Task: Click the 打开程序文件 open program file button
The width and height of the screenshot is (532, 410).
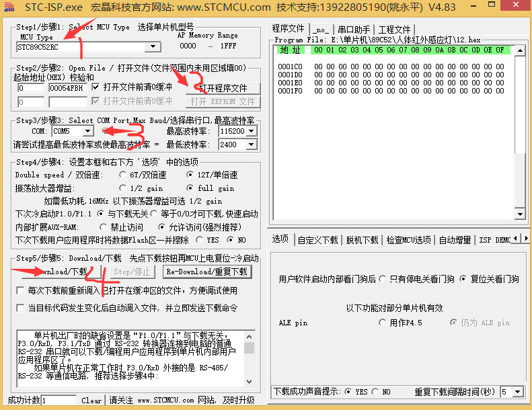Action: tap(223, 88)
